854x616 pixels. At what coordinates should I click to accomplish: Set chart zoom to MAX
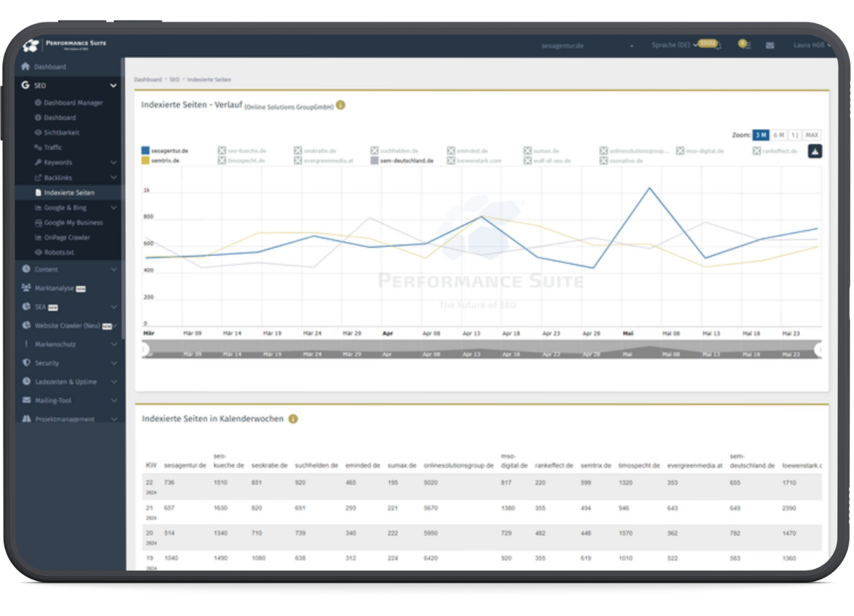812,135
